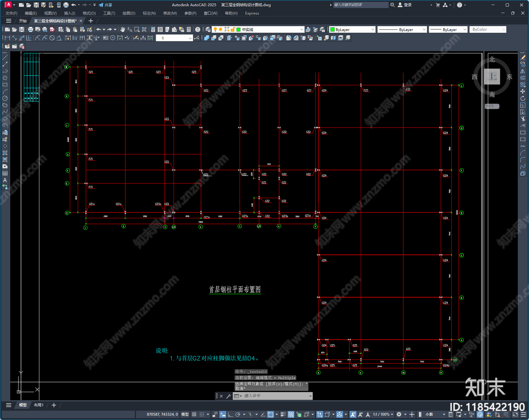Toggle lineweight display in status bar
This screenshot has width=529, height=420.
283,414
